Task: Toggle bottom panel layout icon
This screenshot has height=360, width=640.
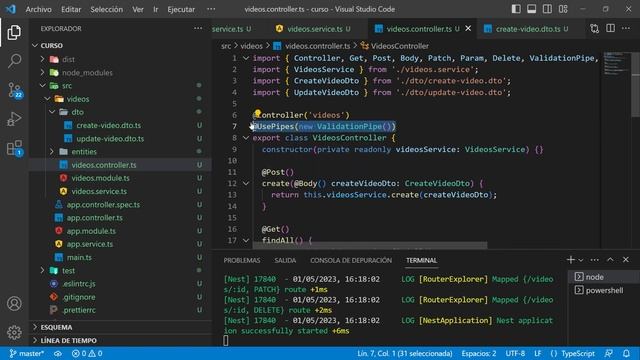Action: pyautogui.click(x=531, y=9)
